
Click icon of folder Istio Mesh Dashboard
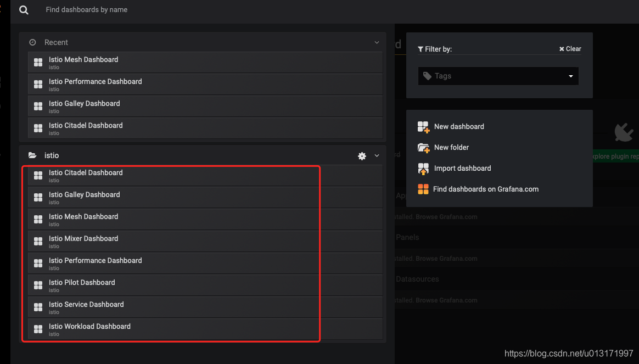(x=38, y=220)
